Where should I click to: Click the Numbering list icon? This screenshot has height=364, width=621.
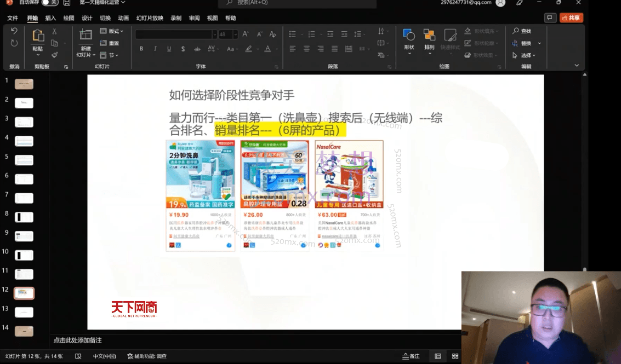pos(312,34)
